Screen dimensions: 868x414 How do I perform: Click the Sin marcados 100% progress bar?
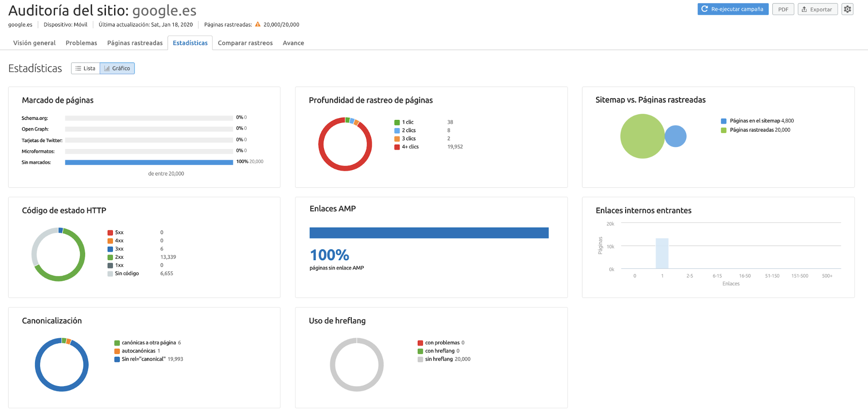149,162
